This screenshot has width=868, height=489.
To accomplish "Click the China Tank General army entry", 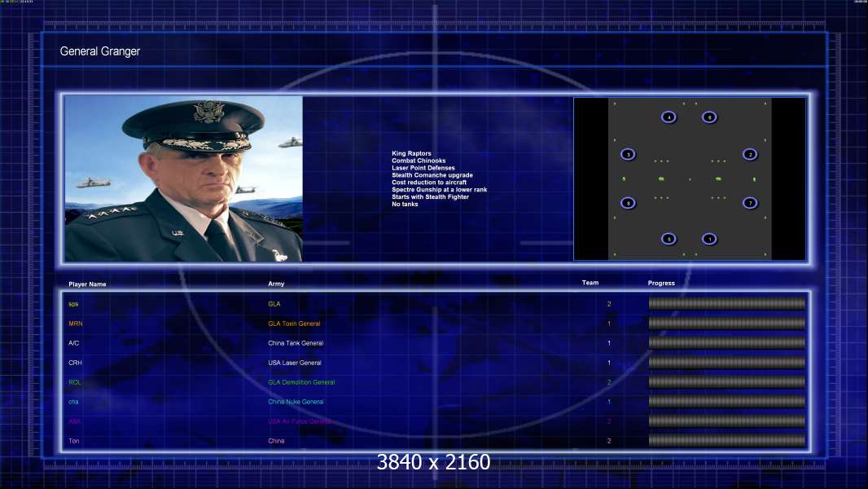I will [x=296, y=343].
